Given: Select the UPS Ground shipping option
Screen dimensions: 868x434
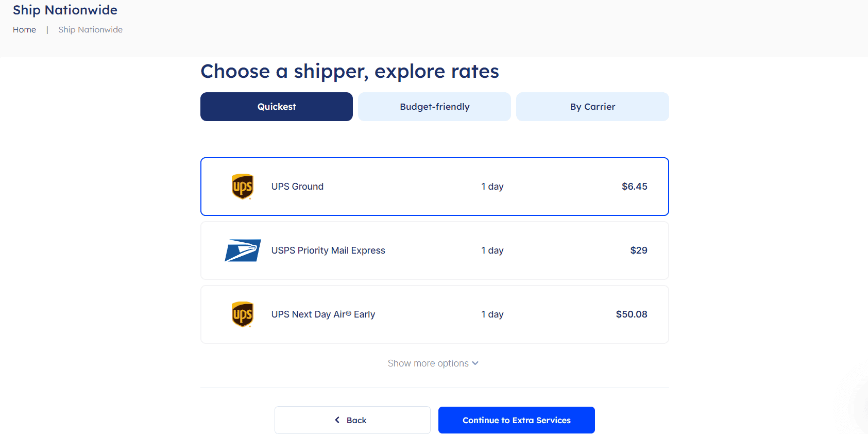Looking at the screenshot, I should (434, 187).
